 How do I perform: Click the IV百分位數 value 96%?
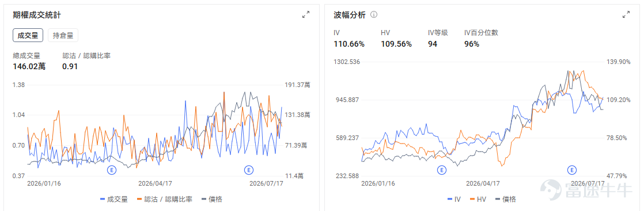(472, 44)
